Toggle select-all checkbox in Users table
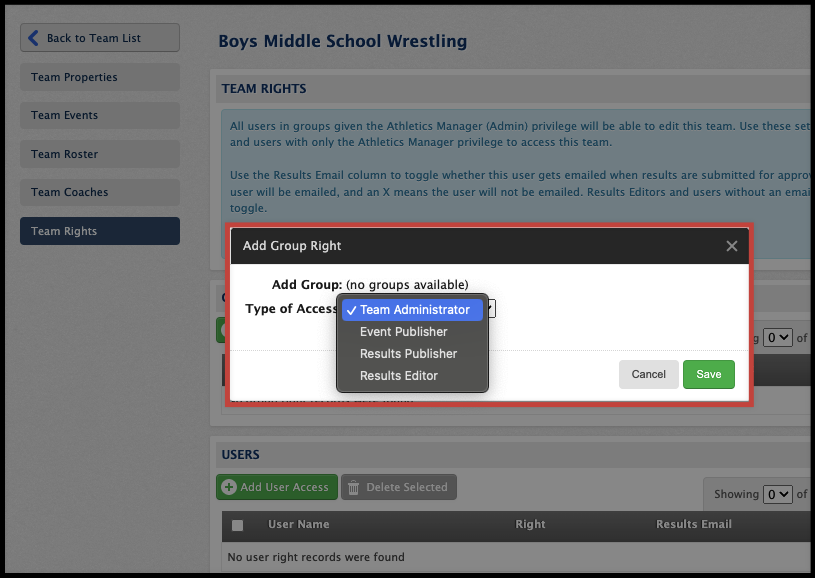This screenshot has width=815, height=578. coord(238,526)
